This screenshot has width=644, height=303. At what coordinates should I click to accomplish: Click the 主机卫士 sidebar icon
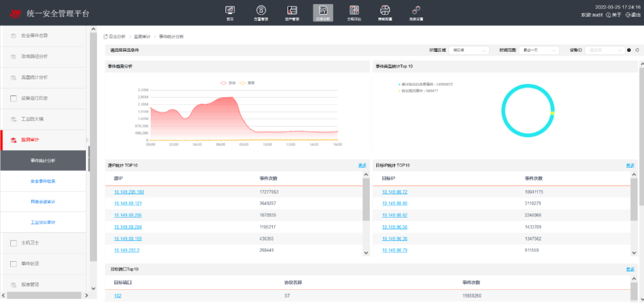coord(13,243)
